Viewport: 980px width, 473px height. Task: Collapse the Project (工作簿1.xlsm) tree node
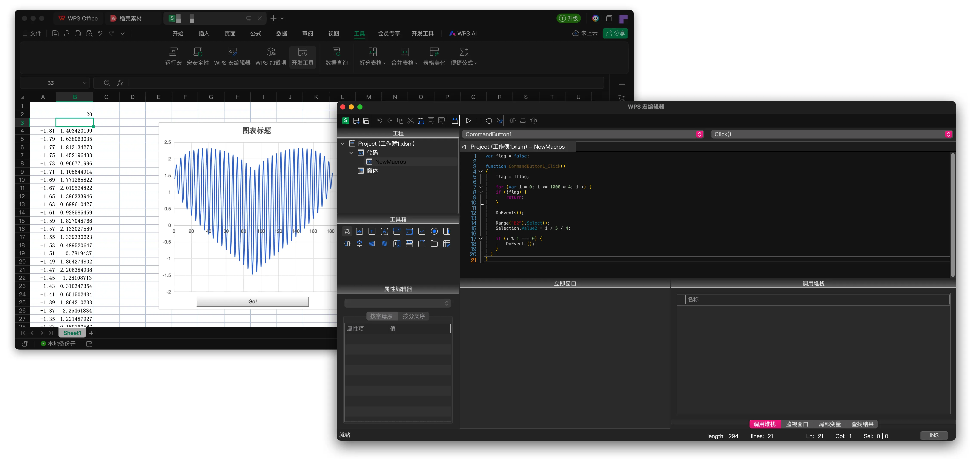click(342, 143)
